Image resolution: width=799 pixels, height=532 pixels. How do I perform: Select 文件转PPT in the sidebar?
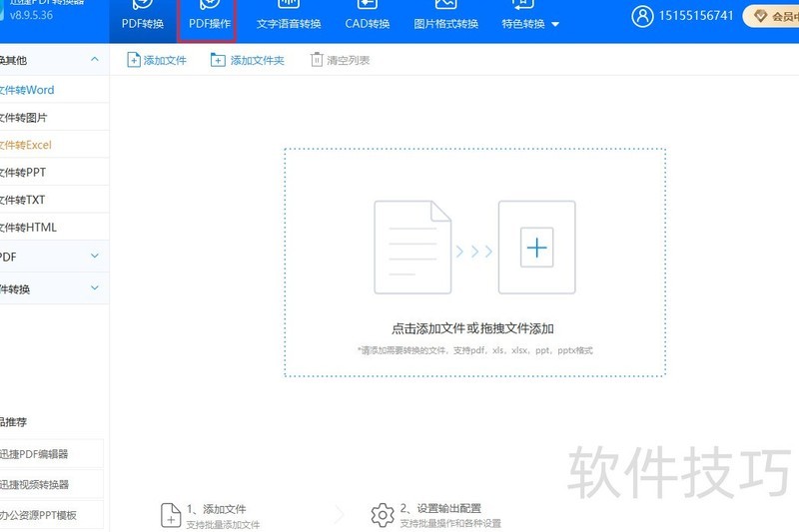click(x=54, y=173)
